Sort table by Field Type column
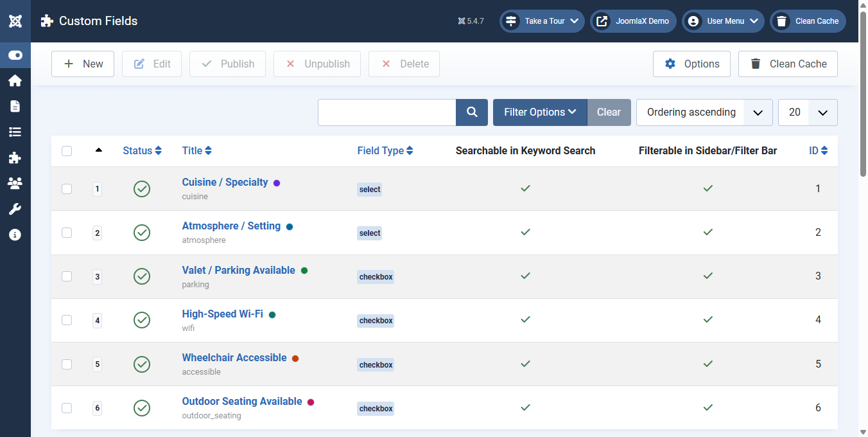 point(385,151)
